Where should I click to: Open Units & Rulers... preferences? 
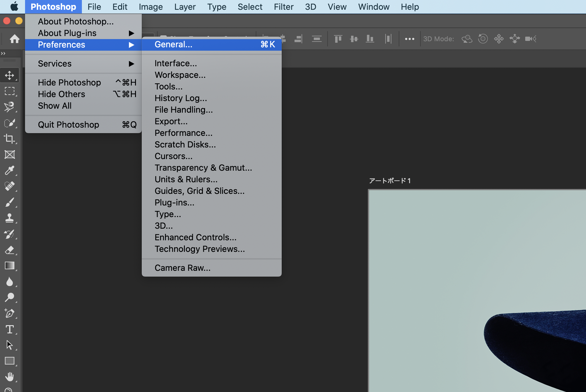coord(211,179)
